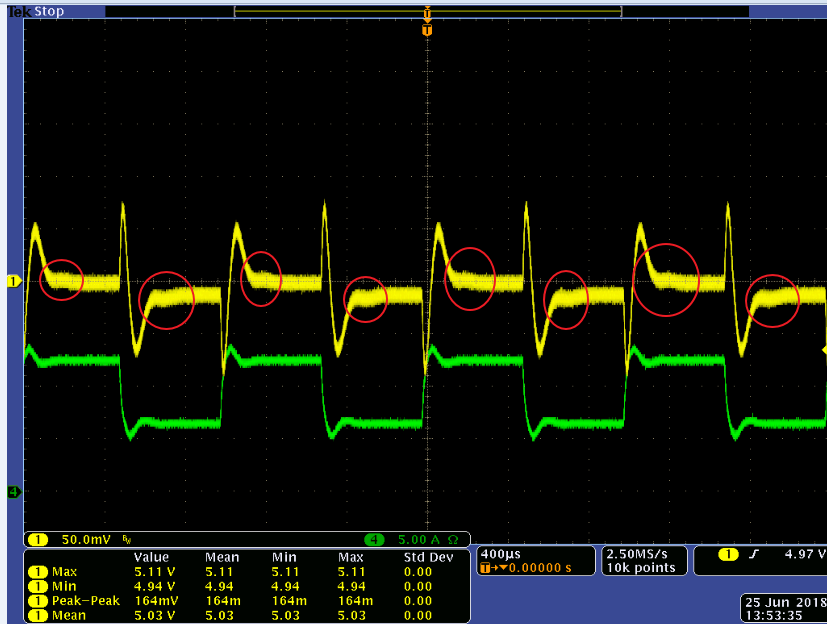The image size is (827, 624).
Task: Click the Value column header
Action: [151, 557]
